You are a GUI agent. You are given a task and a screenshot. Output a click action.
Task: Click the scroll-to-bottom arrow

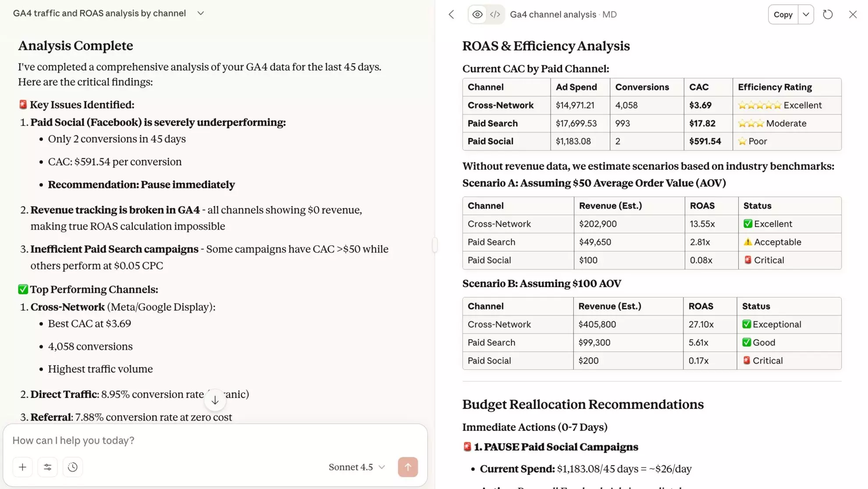tap(215, 400)
